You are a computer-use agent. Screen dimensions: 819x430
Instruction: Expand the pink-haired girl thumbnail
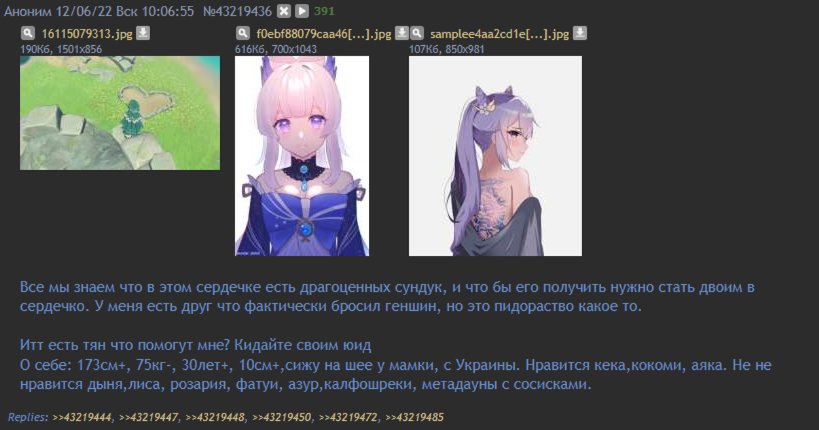302,156
